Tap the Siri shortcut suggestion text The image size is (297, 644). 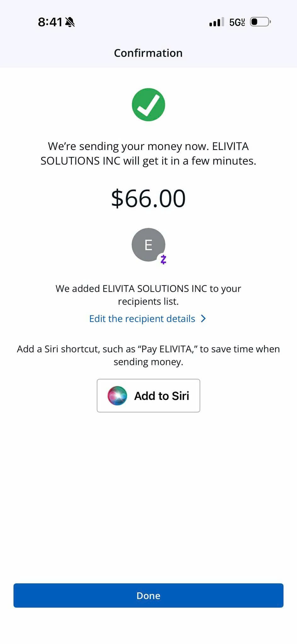[148, 355]
